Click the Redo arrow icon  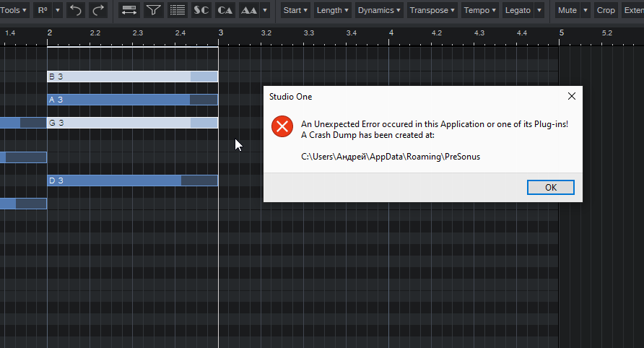pyautogui.click(x=97, y=10)
